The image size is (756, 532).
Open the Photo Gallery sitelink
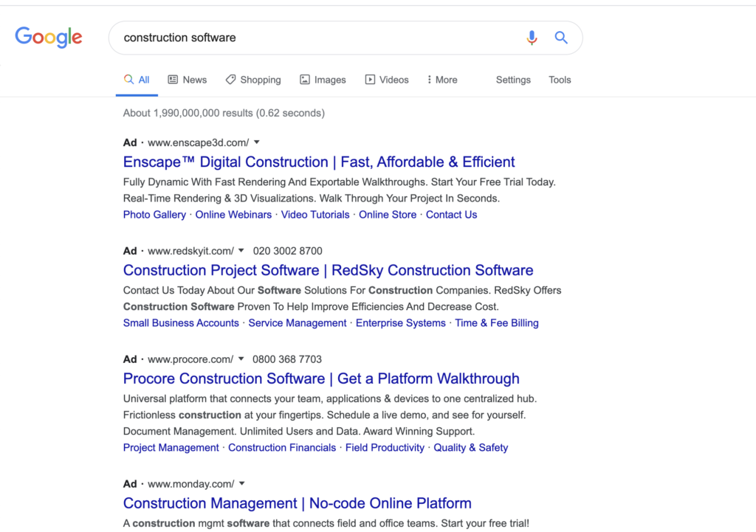154,215
